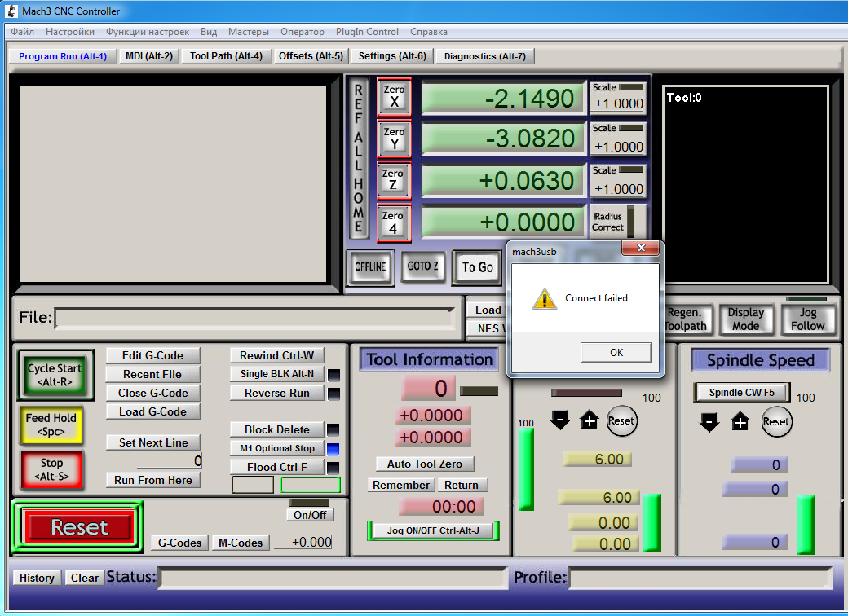Decrease spindle speed with down arrow
Screen dimensions: 848x616
click(709, 421)
